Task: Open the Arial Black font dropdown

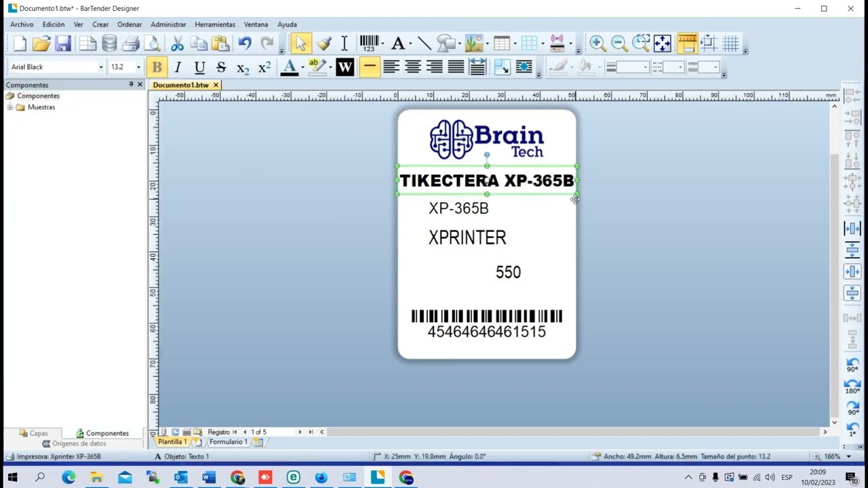Action: pyautogui.click(x=101, y=67)
